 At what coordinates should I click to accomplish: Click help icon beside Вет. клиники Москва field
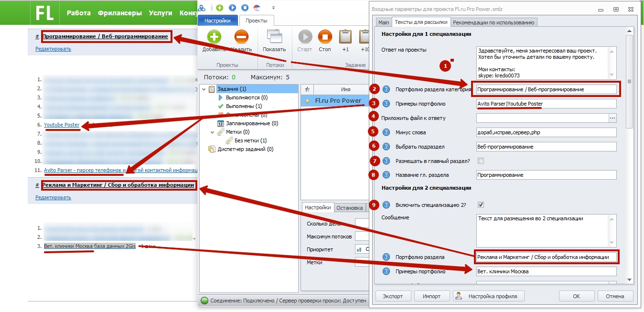(x=386, y=271)
